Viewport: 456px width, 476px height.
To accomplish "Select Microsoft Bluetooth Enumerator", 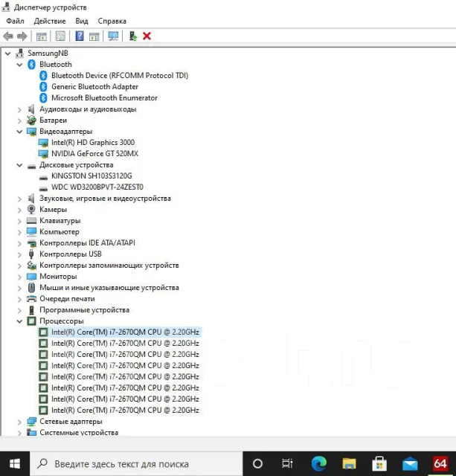I will pyautogui.click(x=104, y=97).
